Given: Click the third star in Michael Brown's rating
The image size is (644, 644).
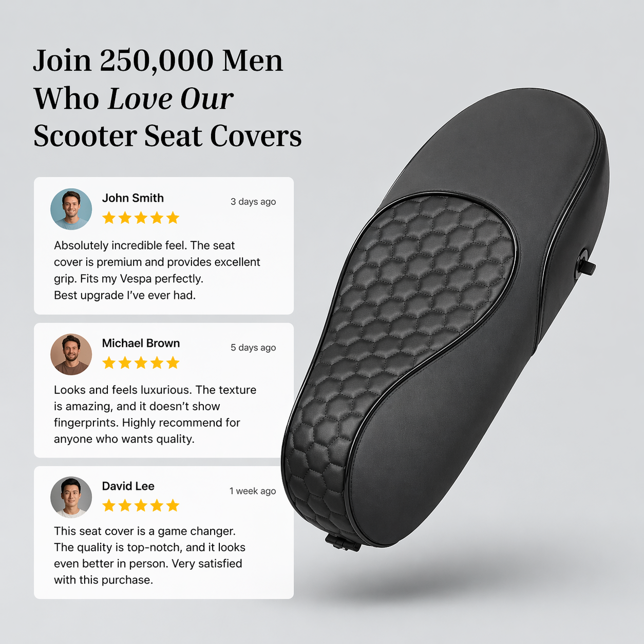Looking at the screenshot, I should [x=141, y=363].
